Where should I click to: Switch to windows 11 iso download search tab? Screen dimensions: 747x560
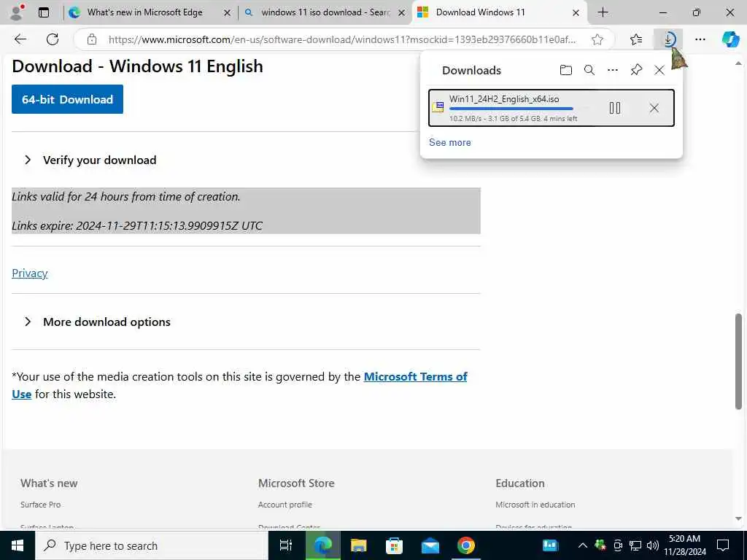(325, 12)
